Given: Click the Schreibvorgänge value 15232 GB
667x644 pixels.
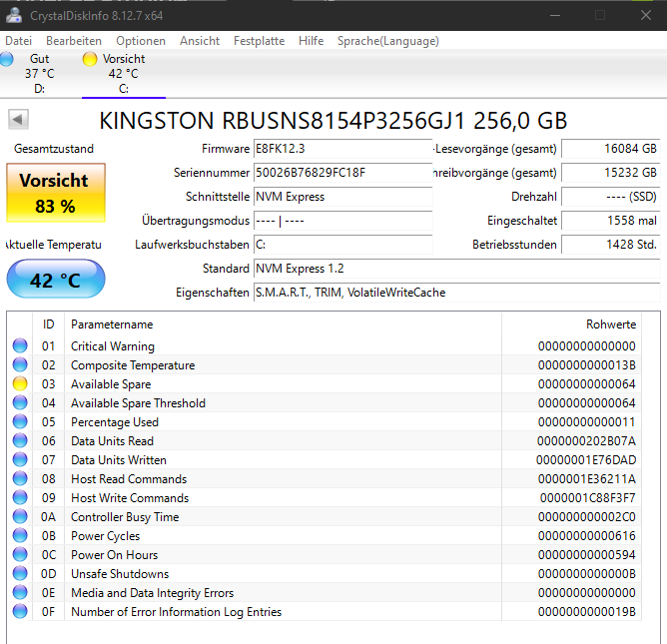Looking at the screenshot, I should click(610, 173).
